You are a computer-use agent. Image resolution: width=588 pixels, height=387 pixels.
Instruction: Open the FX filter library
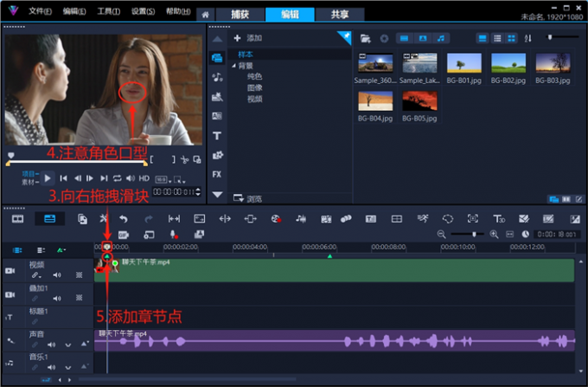pyautogui.click(x=217, y=174)
